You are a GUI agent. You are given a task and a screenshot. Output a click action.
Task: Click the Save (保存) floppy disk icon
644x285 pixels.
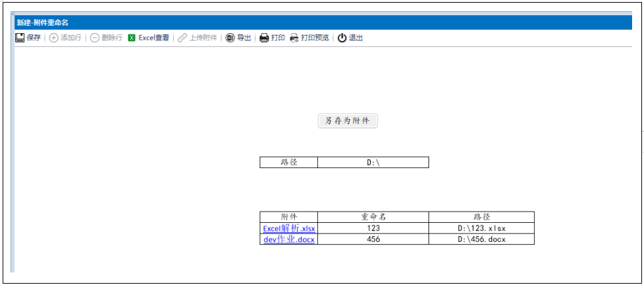tap(20, 38)
